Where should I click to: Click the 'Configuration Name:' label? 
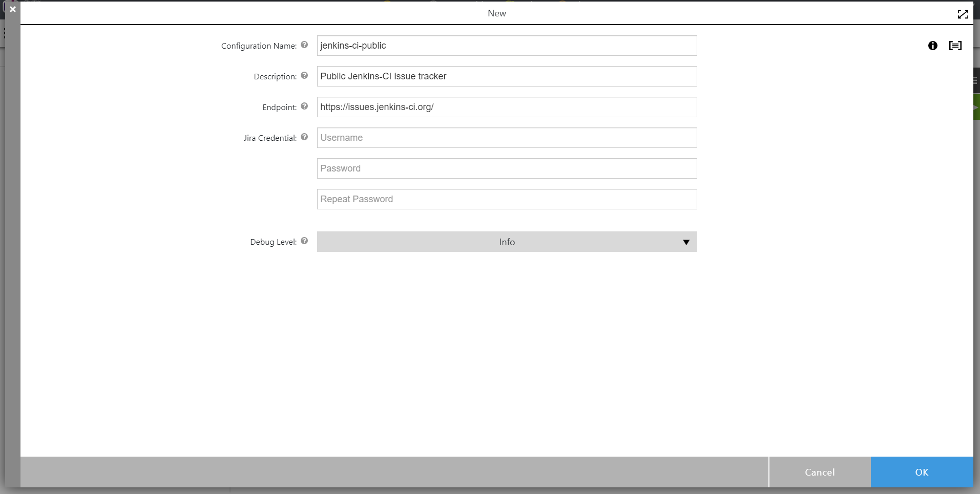(259, 46)
